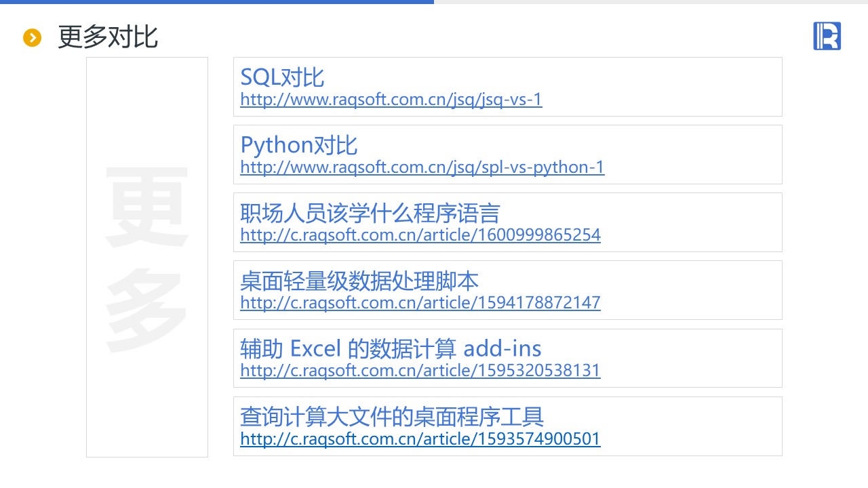The image size is (868, 488).
Task: Visit the article/1595320538131 link
Action: point(420,371)
